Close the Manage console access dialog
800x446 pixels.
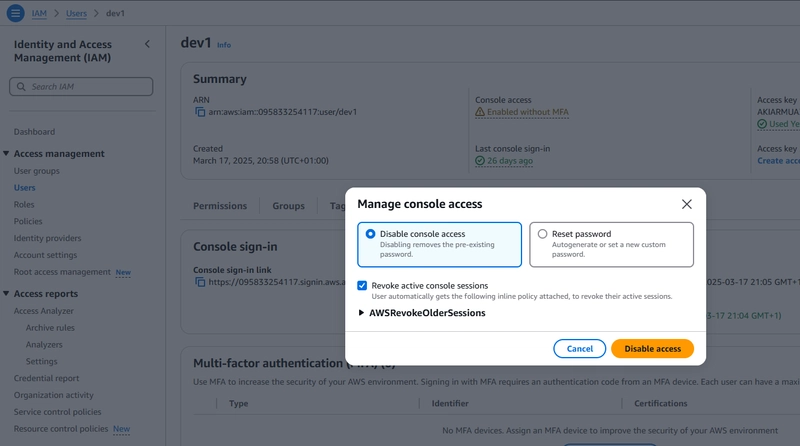(x=687, y=204)
